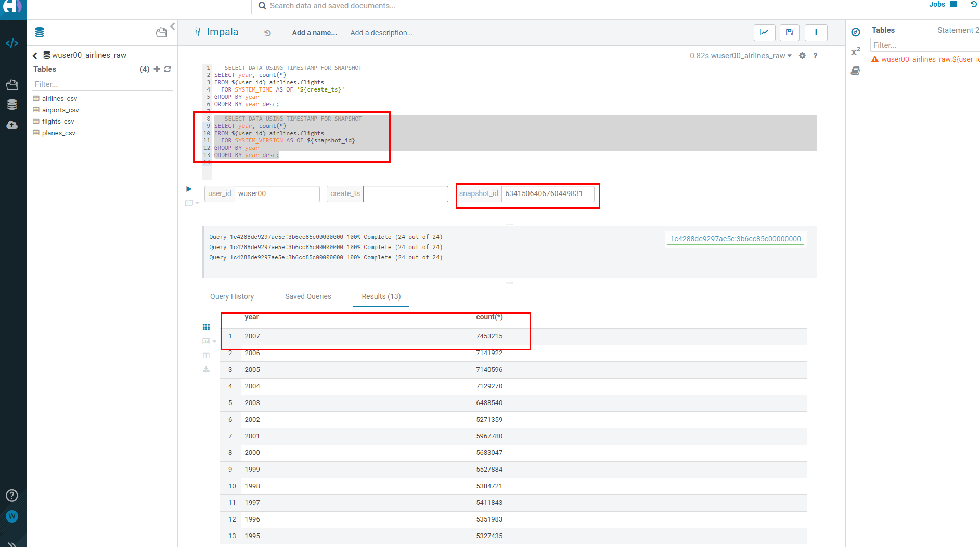Screen dimensions: 980x547
Task: Open the editor code icon in left sidebar
Action: tap(12, 43)
